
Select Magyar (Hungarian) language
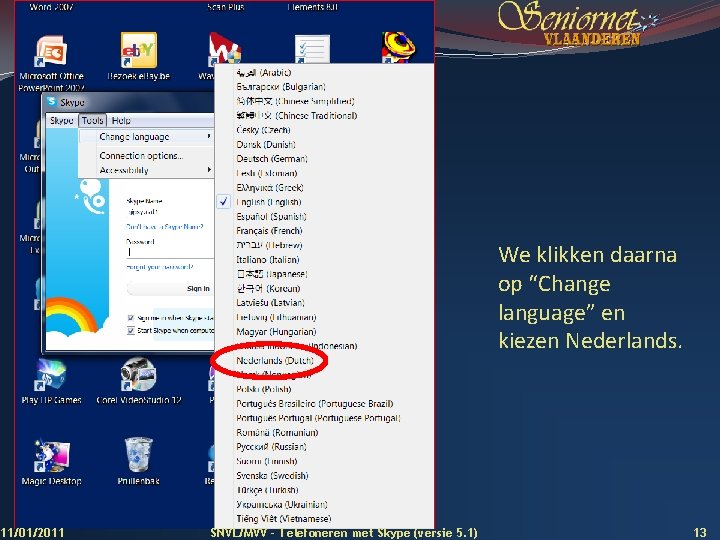[x=276, y=332]
